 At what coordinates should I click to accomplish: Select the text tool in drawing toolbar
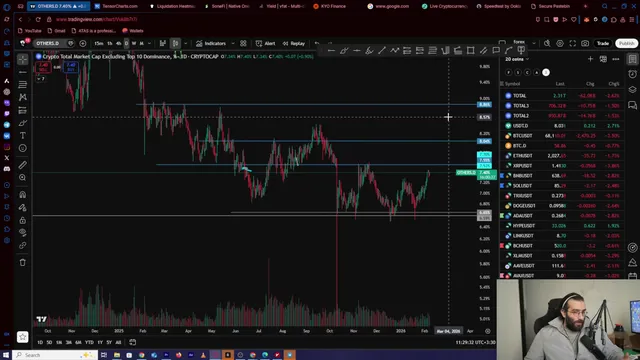coord(23,136)
